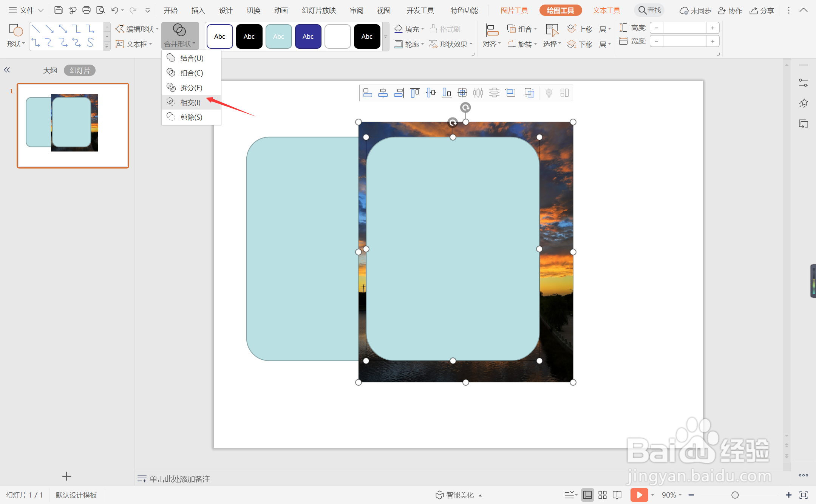The width and height of the screenshot is (816, 504).
Task: Select slide 1 thumbnail in panel
Action: click(73, 125)
